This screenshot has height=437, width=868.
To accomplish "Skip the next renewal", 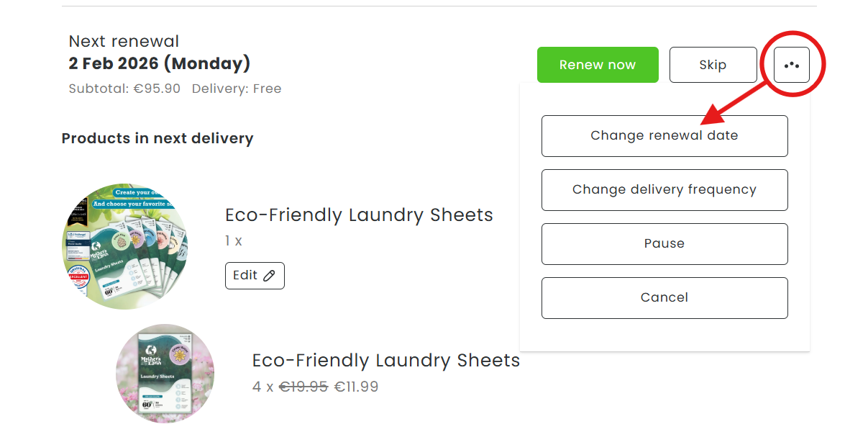I will tap(713, 65).
